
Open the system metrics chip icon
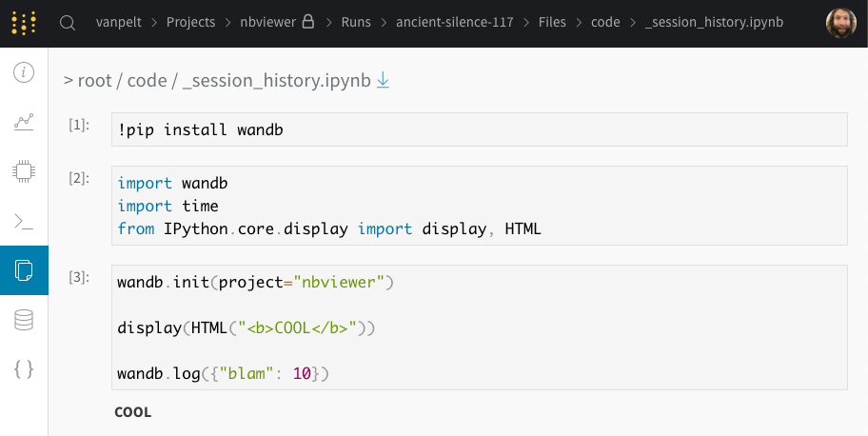pos(24,171)
